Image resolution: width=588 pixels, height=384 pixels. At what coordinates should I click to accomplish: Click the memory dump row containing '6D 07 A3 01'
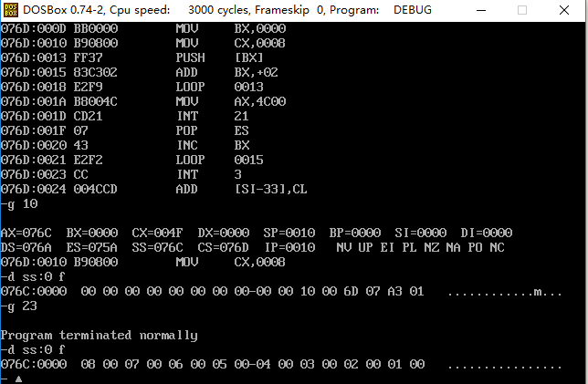(x=281, y=292)
